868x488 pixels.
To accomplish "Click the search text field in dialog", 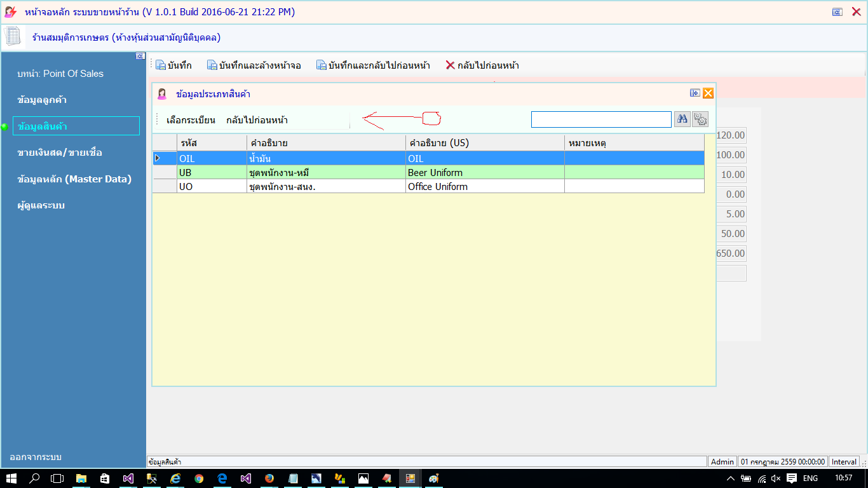I will pyautogui.click(x=600, y=119).
